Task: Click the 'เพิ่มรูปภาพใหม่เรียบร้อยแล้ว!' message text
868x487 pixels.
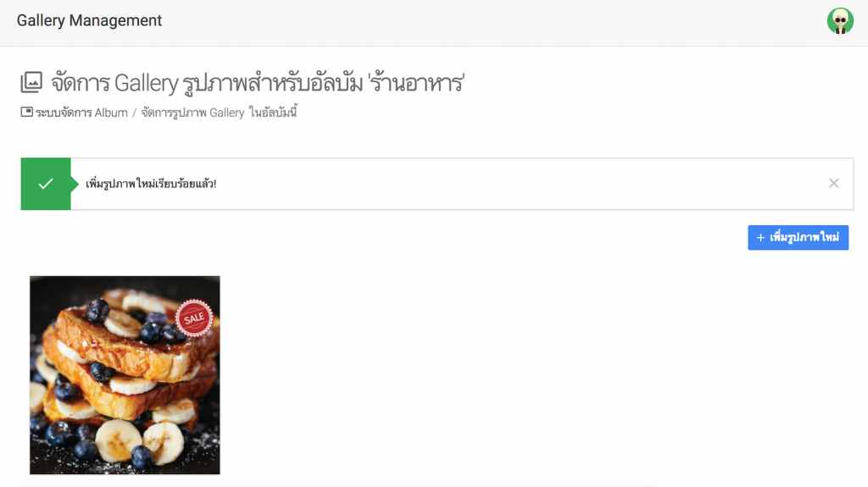Action: coord(151,184)
